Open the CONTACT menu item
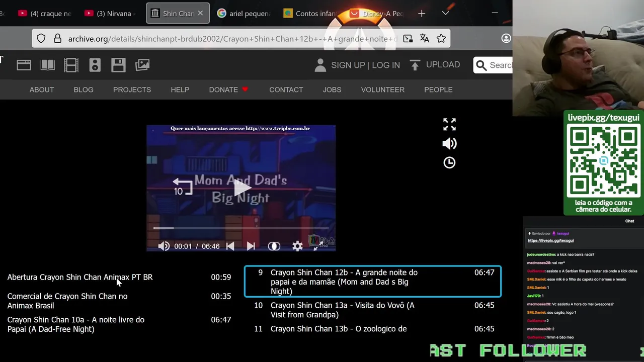644x362 pixels. pos(286,89)
